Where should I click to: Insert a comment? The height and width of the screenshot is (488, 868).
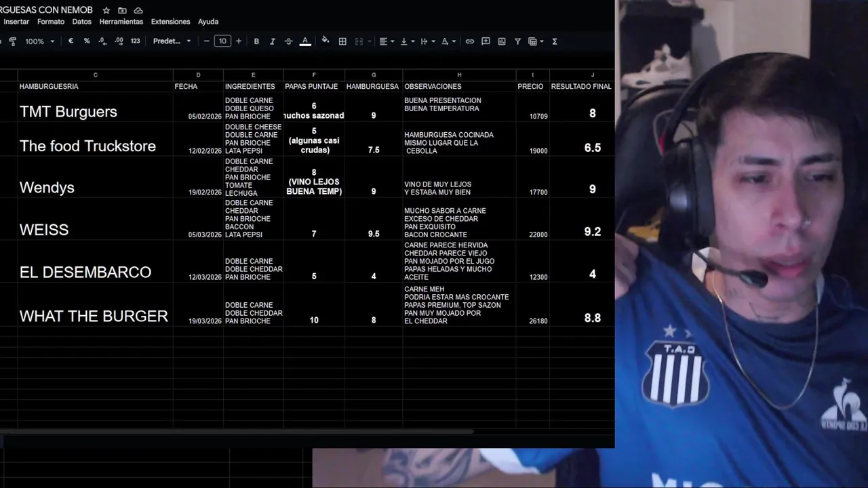pyautogui.click(x=486, y=41)
